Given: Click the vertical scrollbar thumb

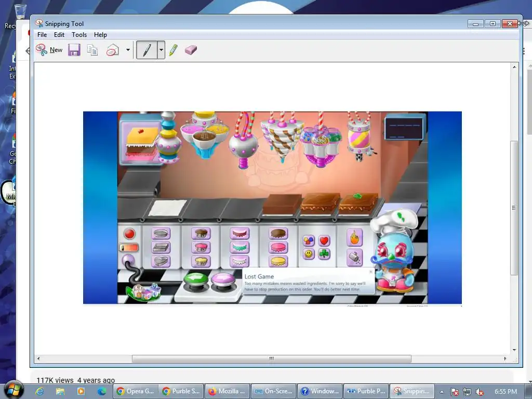Looking at the screenshot, I should (514, 208).
